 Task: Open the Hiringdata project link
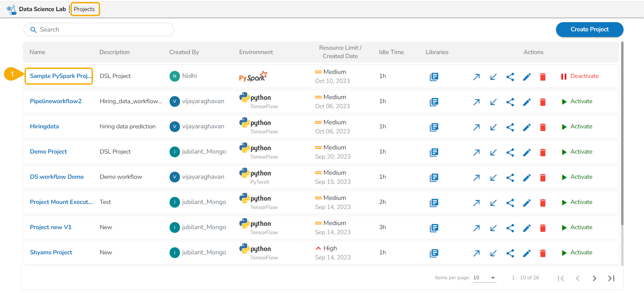[x=44, y=127]
